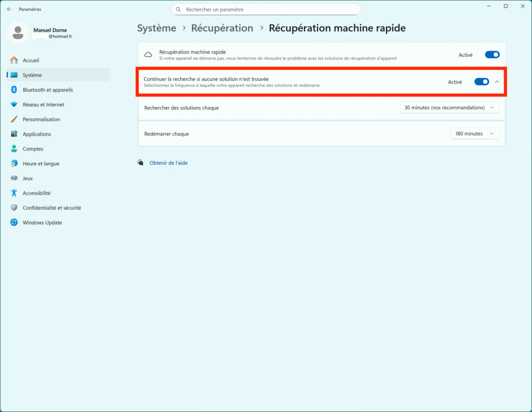532x412 pixels.
Task: Open Confidentialité et sécurité section
Action: [x=51, y=208]
